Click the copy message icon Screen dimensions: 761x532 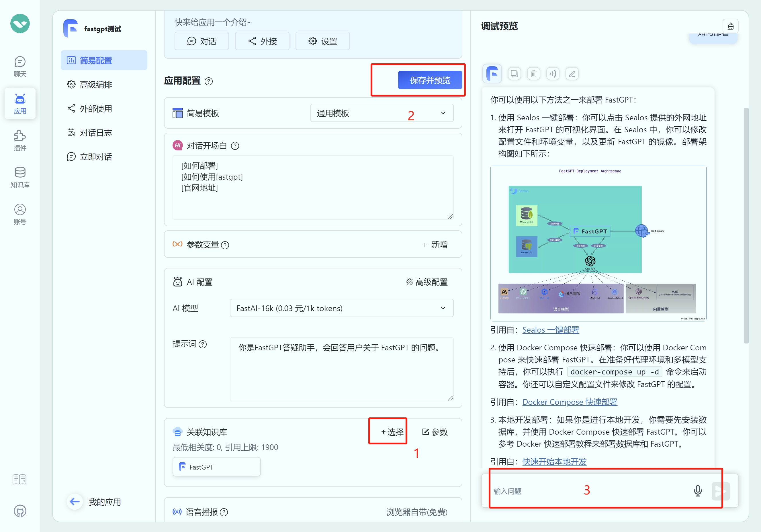pos(514,74)
